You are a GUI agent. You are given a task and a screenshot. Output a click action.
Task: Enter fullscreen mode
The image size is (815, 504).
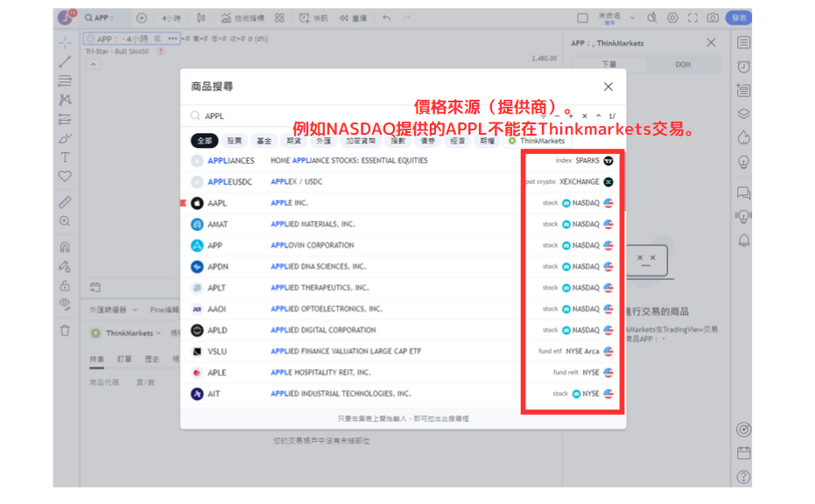(692, 17)
